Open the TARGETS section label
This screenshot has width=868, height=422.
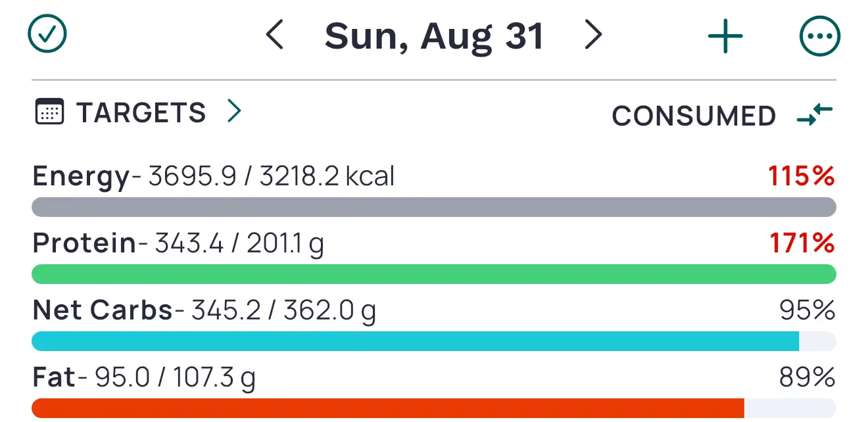pos(141,113)
